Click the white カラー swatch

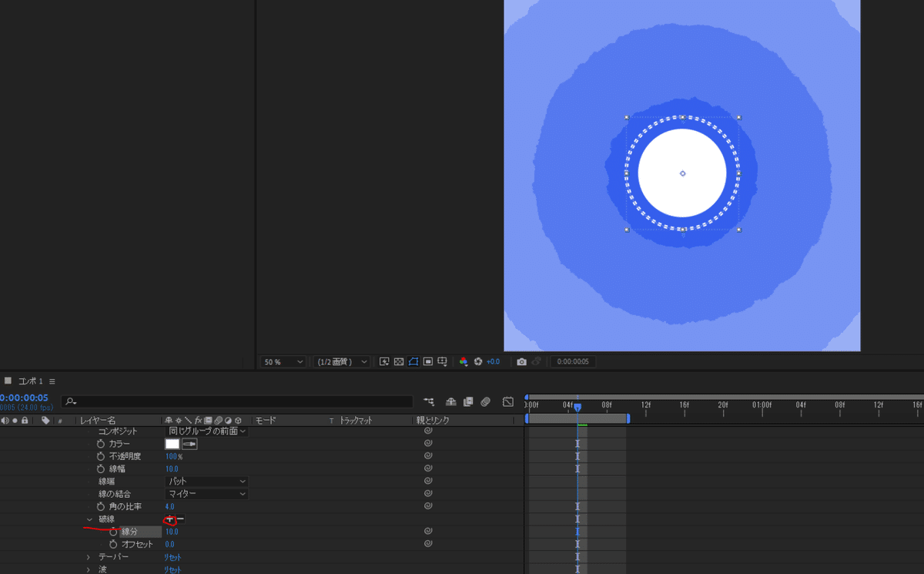pyautogui.click(x=172, y=444)
